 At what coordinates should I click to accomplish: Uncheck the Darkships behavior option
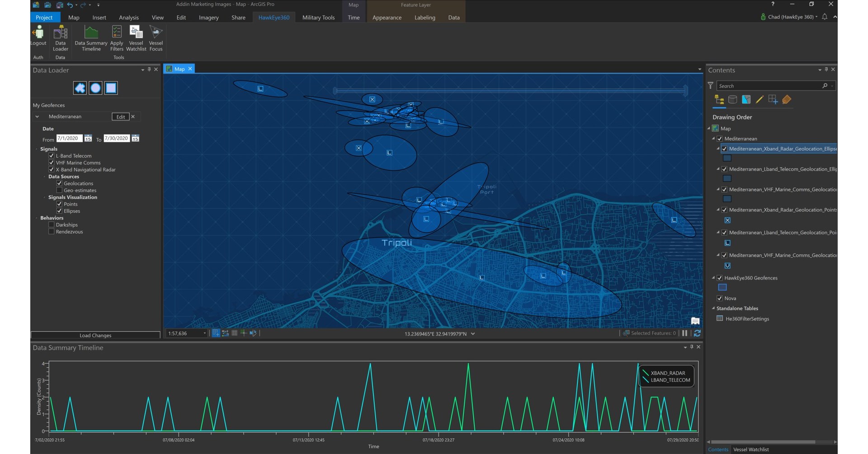(52, 225)
